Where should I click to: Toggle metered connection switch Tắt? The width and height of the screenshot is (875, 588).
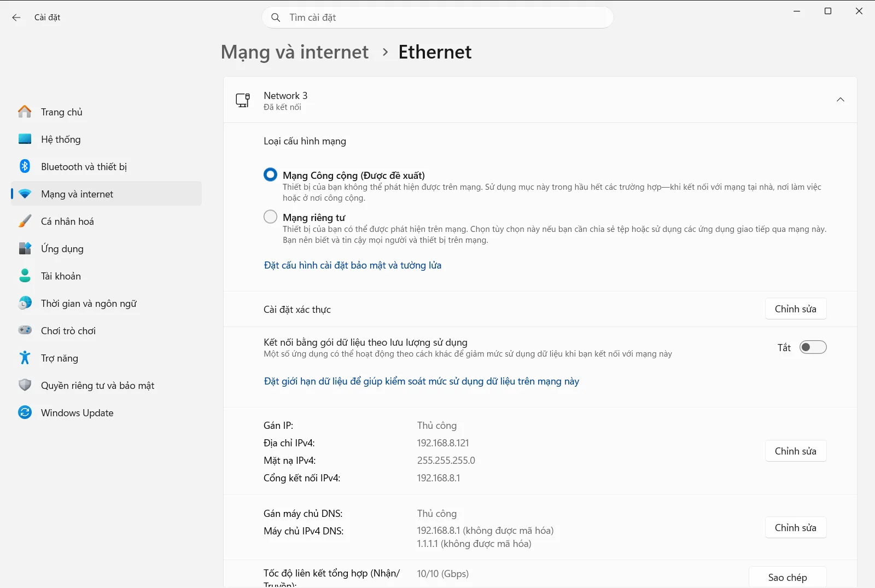pos(813,347)
